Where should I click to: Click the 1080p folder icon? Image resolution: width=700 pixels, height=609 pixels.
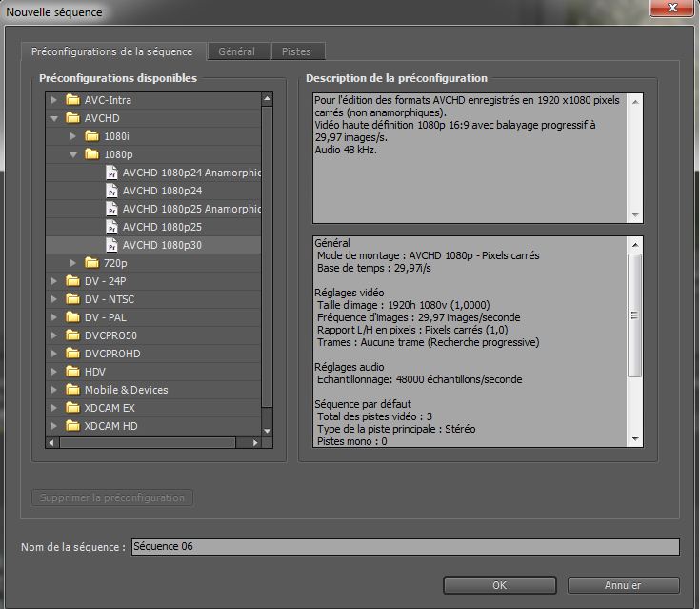[91, 154]
